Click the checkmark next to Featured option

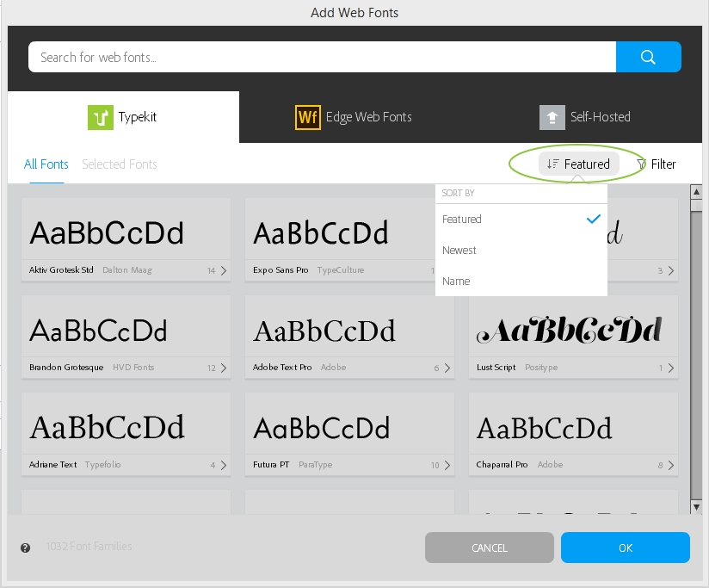[x=593, y=219]
